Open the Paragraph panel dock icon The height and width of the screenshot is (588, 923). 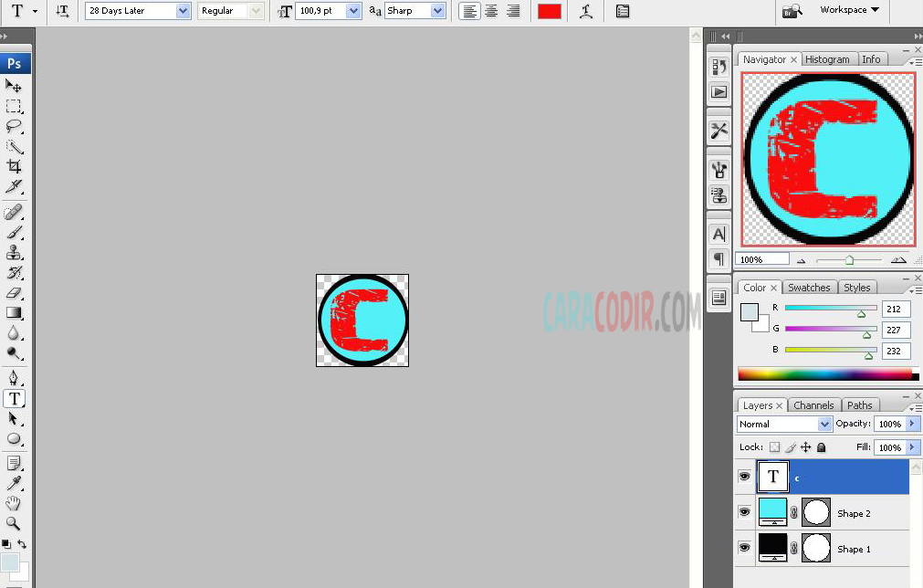pos(718,257)
